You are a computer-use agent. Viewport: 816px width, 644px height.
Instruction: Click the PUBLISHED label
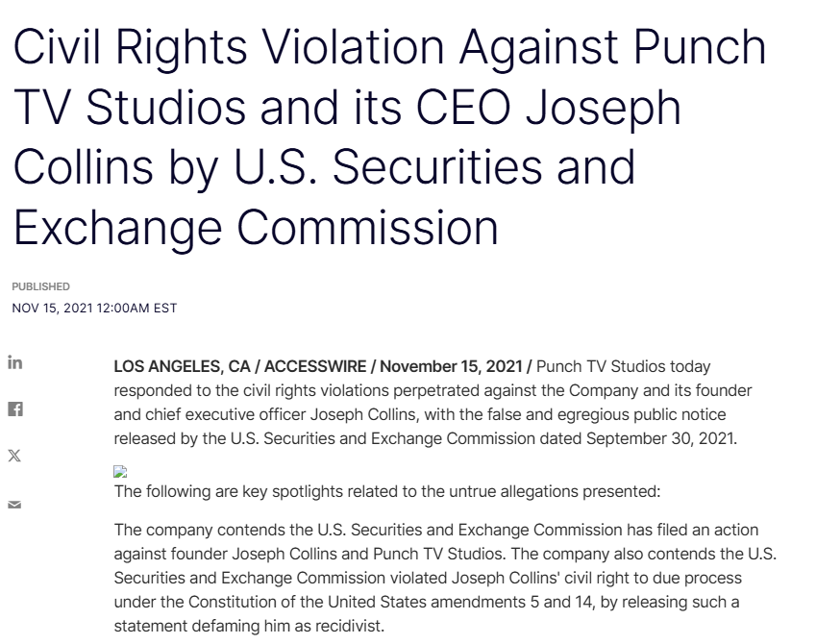click(x=40, y=286)
